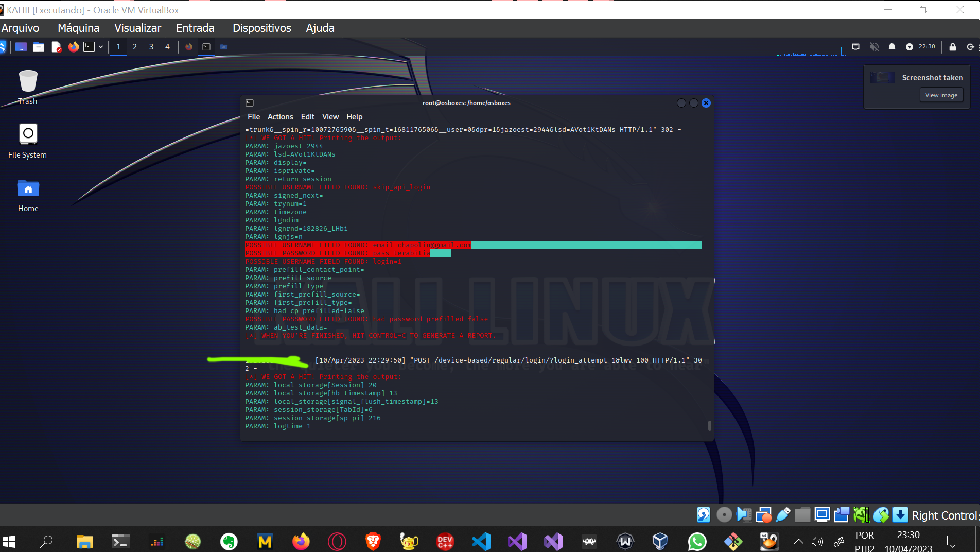Viewport: 980px width, 552px height.
Task: Click the show desktop launcher in Kali panel
Action: tap(21, 47)
